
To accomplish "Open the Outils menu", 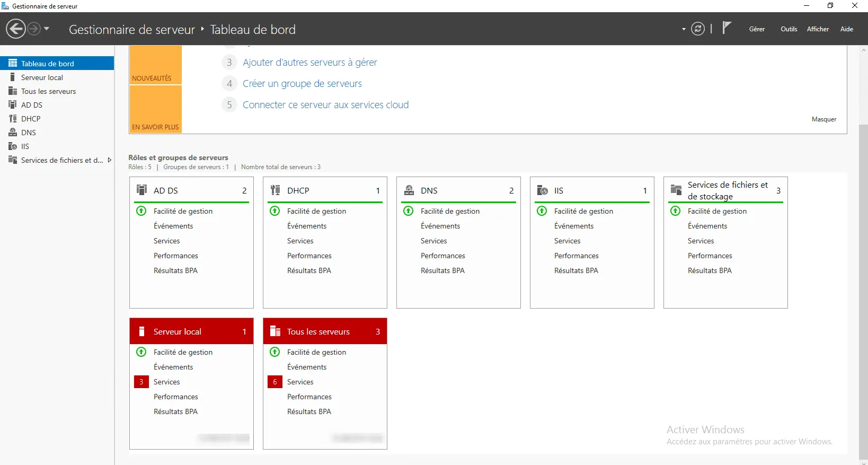I will point(789,29).
